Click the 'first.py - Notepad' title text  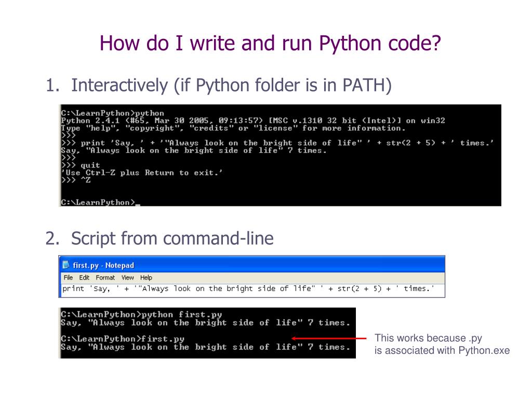103,265
